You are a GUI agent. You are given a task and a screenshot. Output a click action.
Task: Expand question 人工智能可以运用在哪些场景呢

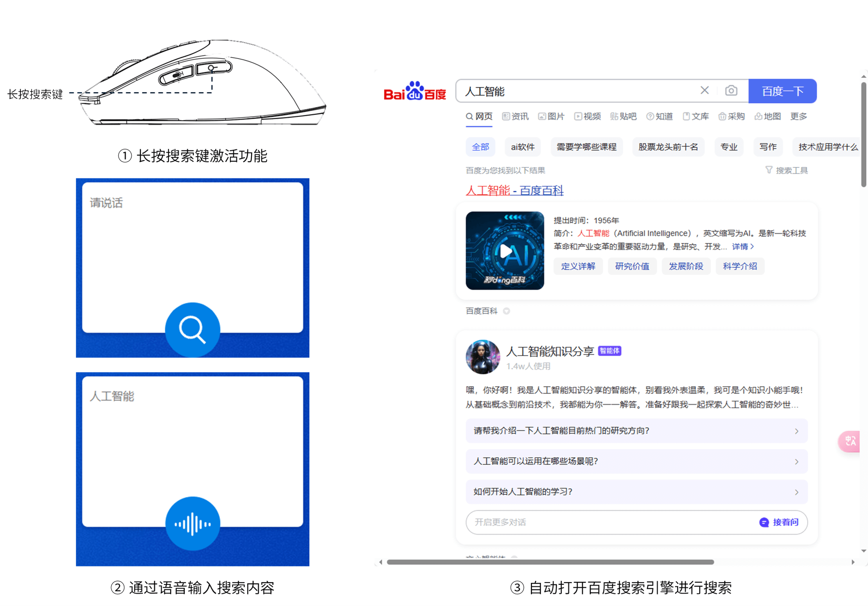tap(636, 461)
